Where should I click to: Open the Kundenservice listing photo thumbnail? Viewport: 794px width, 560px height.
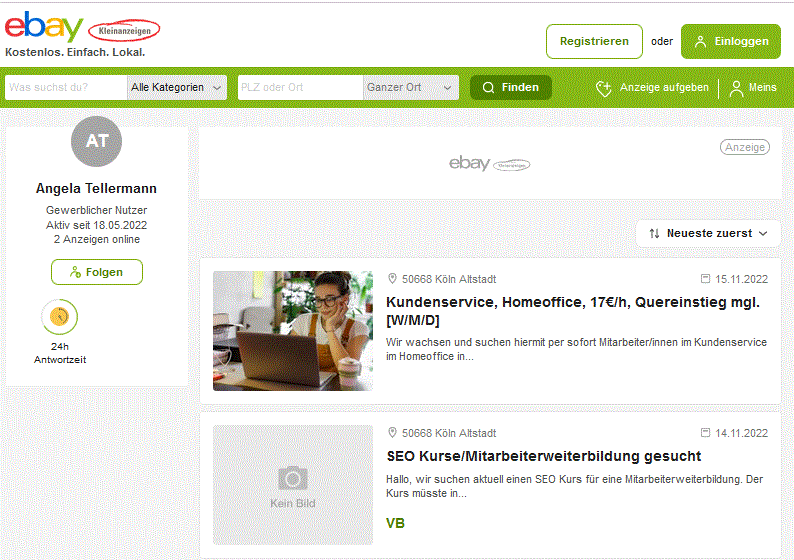(293, 331)
